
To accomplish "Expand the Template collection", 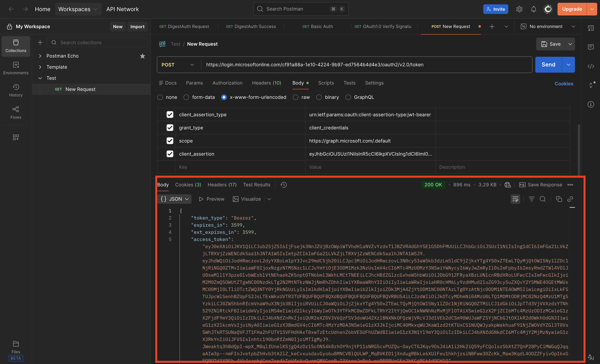I will pos(40,67).
